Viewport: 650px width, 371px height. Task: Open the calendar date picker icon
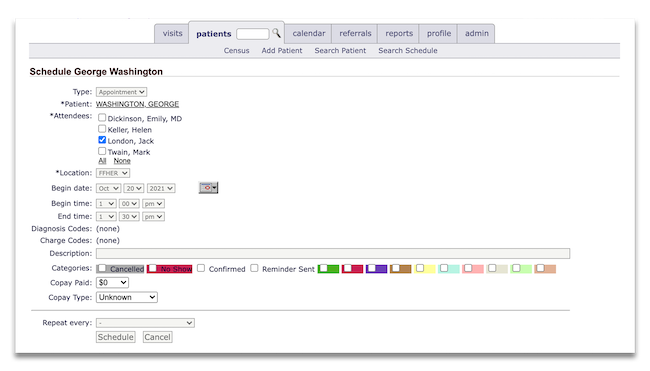click(x=209, y=188)
